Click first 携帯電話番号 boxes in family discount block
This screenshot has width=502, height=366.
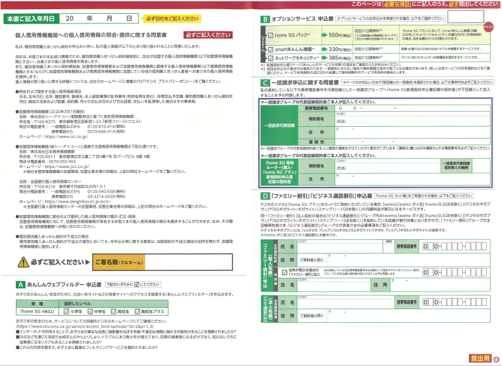455,247
